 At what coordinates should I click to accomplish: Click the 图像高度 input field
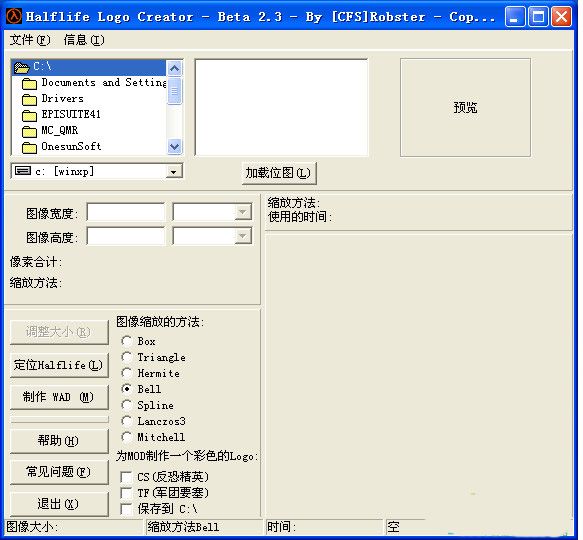126,236
